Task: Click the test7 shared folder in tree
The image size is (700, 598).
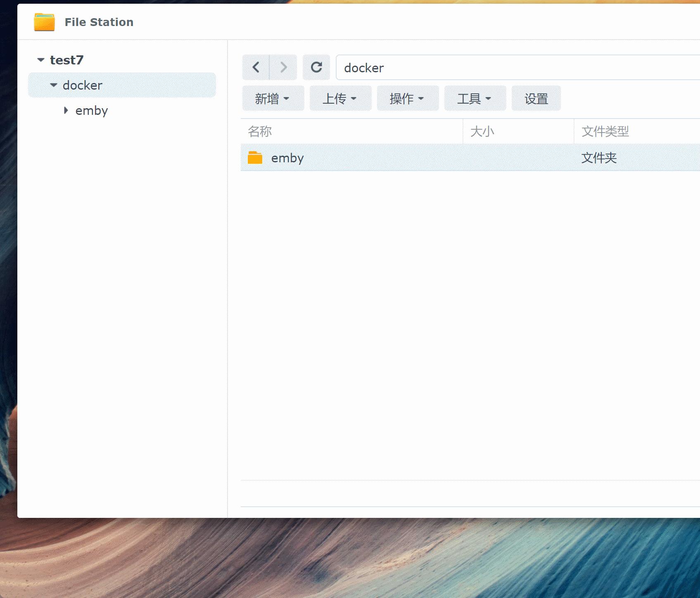Action: [x=66, y=60]
